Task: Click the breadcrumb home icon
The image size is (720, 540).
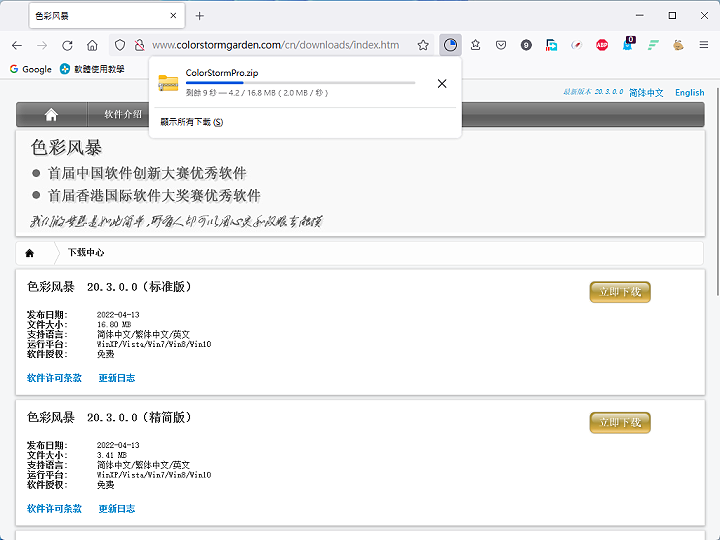Action: (x=30, y=253)
